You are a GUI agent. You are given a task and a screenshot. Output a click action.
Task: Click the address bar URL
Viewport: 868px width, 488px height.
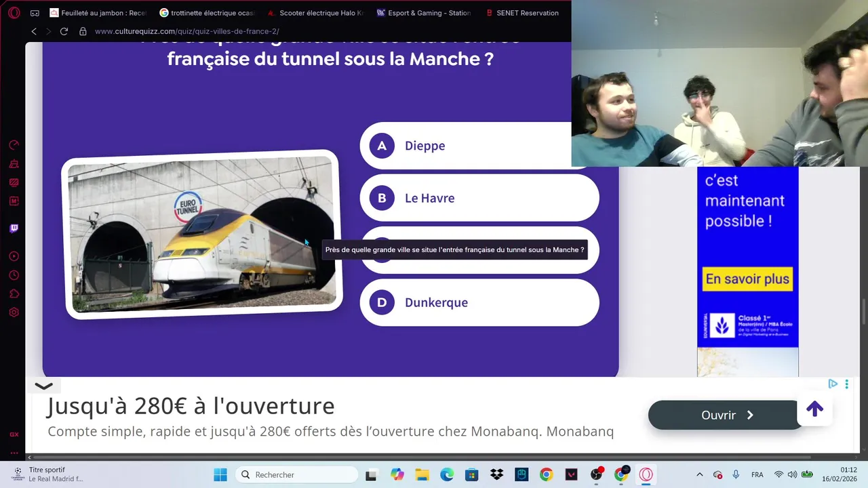tap(187, 31)
